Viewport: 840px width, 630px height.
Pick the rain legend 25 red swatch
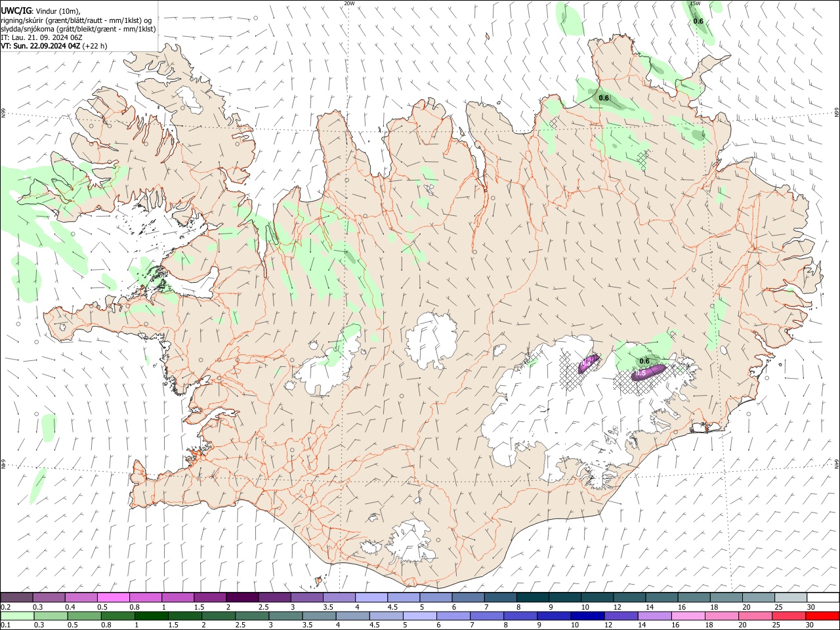click(x=788, y=616)
